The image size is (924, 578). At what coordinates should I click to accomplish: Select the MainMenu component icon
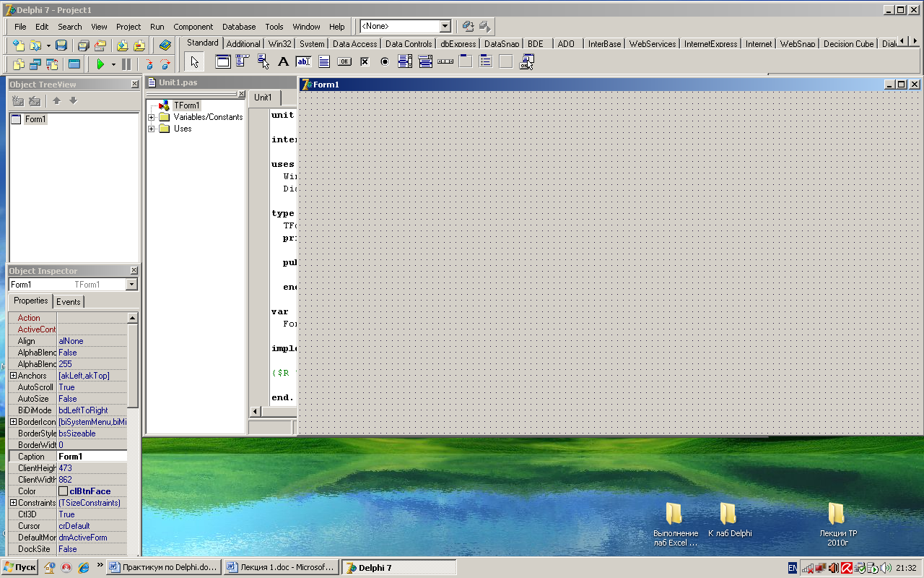pos(243,62)
